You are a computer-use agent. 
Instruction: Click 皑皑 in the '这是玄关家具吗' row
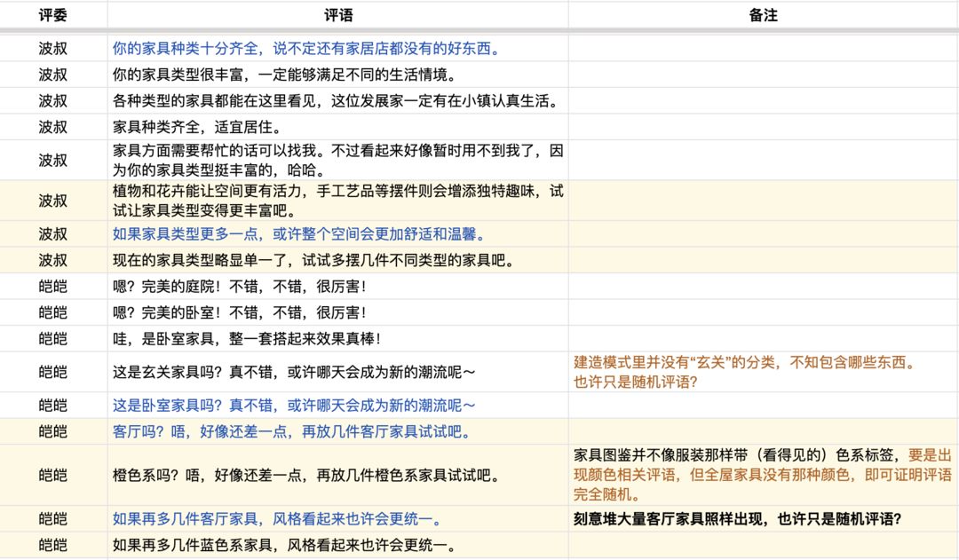53,372
